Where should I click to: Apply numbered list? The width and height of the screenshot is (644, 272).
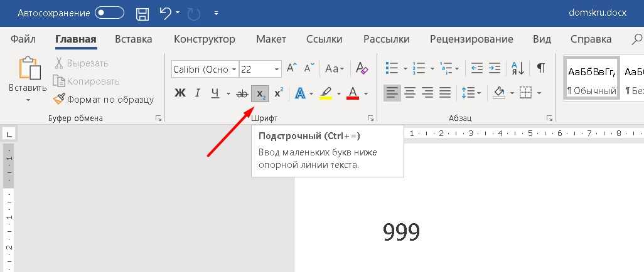tap(419, 68)
